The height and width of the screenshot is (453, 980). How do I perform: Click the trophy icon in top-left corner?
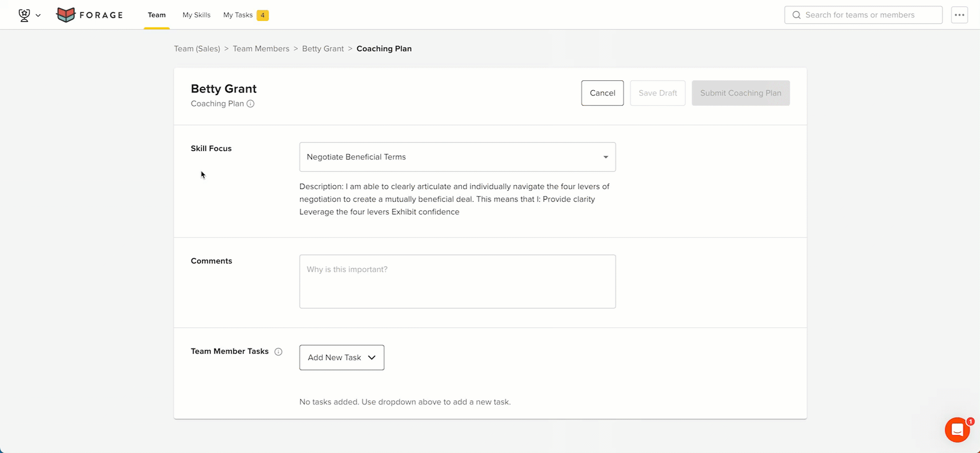[24, 15]
